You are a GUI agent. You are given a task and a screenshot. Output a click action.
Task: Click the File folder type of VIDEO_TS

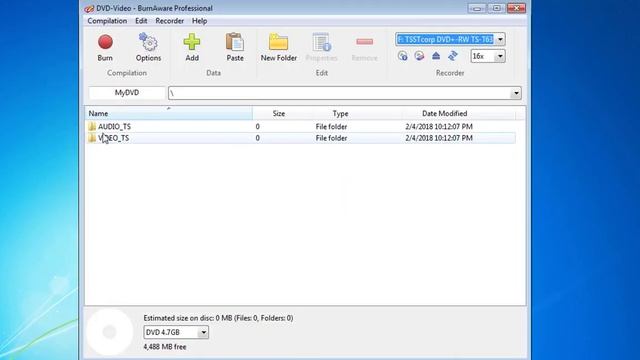tap(331, 138)
